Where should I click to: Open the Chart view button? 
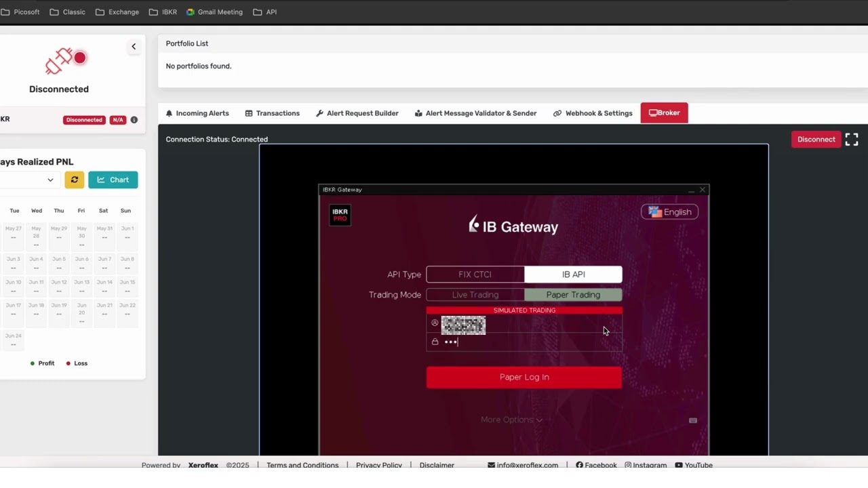pyautogui.click(x=113, y=180)
